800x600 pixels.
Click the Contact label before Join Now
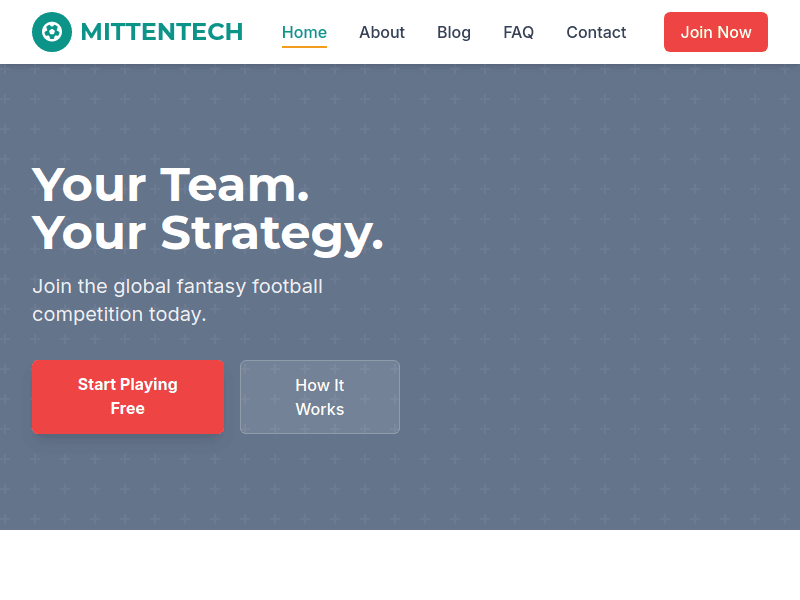[596, 32]
